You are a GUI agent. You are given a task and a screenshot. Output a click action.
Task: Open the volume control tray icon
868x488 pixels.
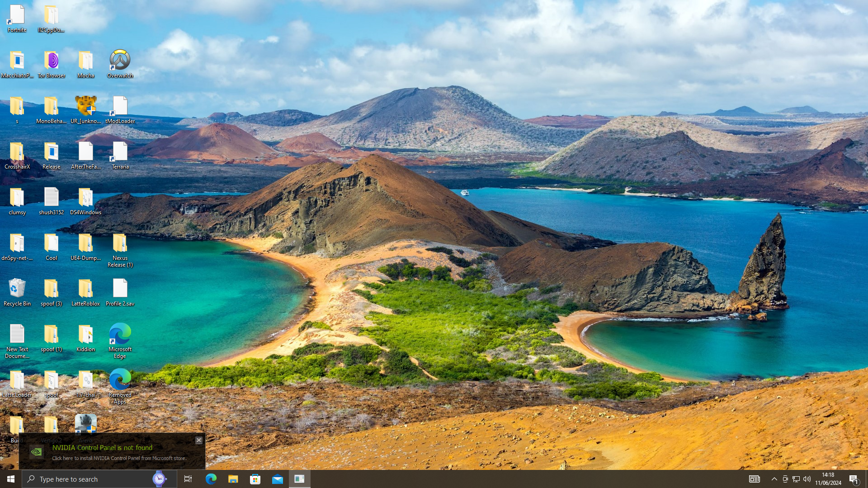pos(807,479)
